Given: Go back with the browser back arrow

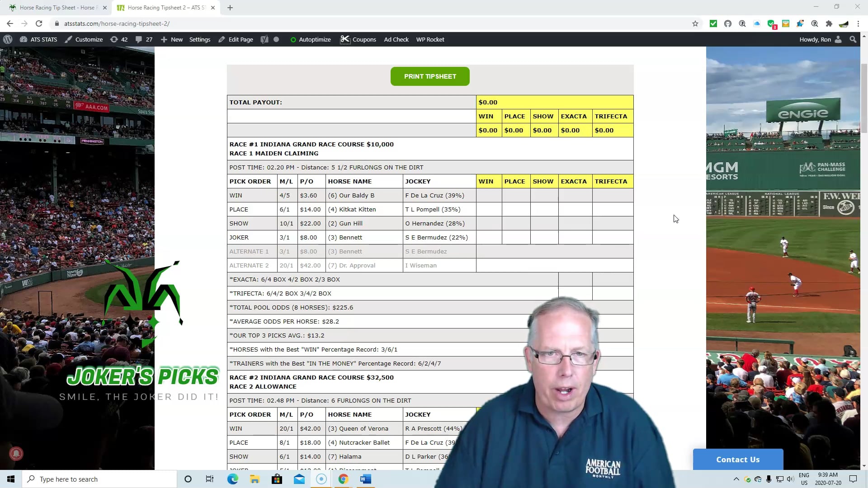Looking at the screenshot, I should coord(10,23).
